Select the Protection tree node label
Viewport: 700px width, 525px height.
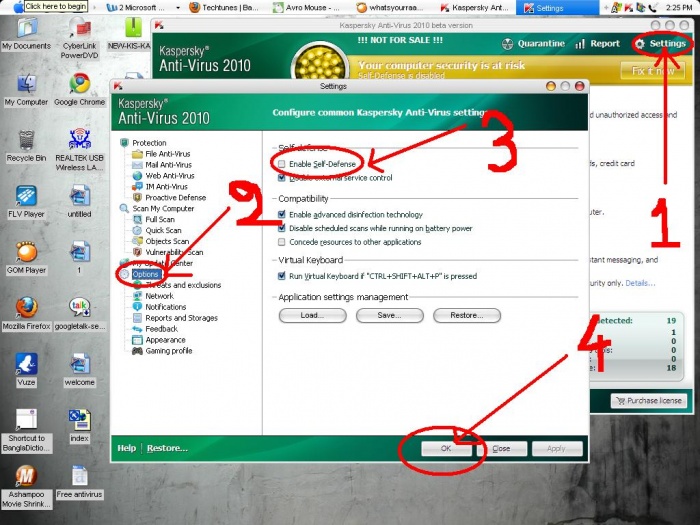pyautogui.click(x=149, y=143)
